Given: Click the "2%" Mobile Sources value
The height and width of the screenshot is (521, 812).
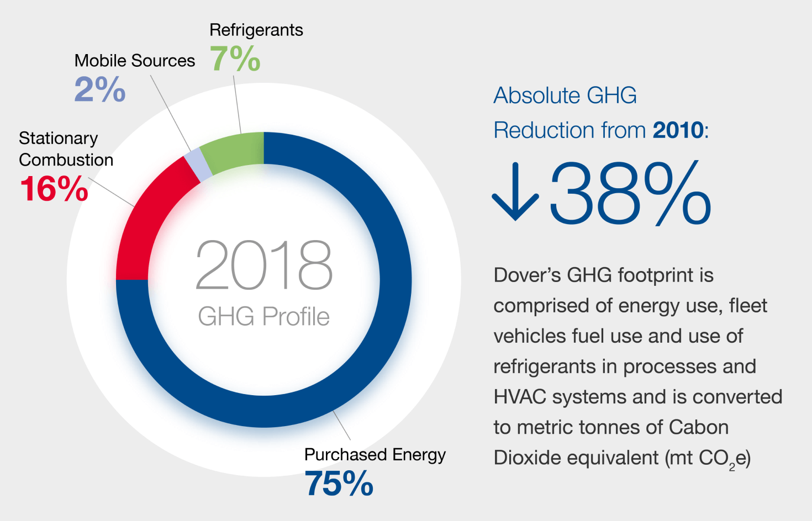Looking at the screenshot, I should 100,89.
